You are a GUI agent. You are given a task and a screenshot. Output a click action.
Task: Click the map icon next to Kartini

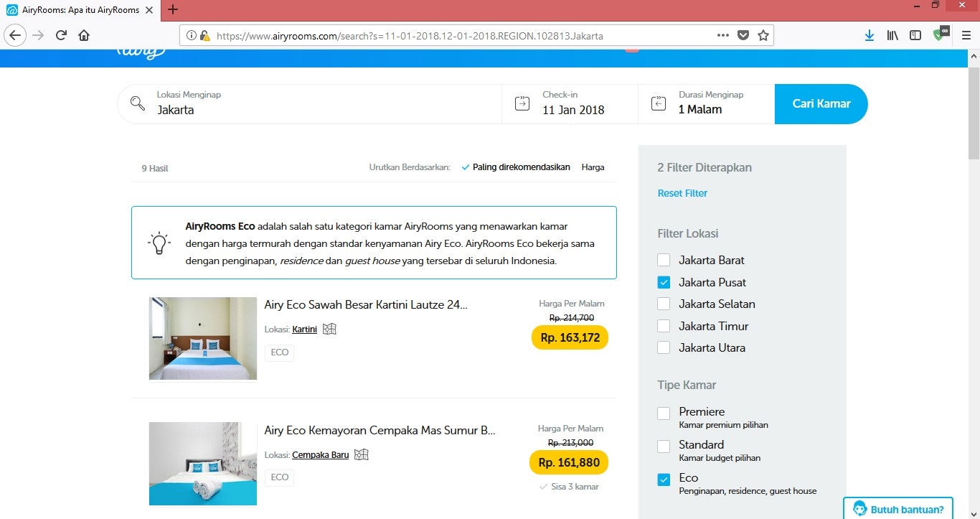(329, 329)
